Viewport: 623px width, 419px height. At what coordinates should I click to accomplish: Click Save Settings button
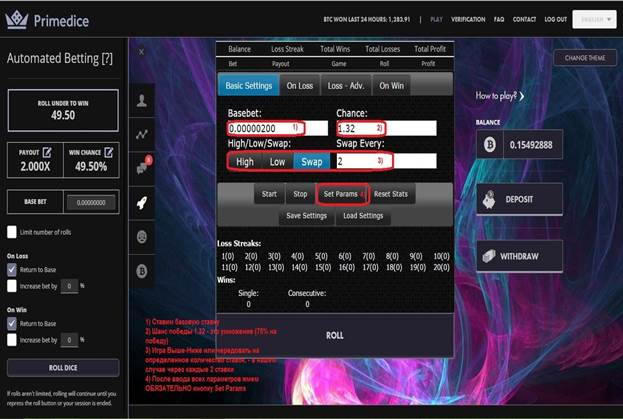[x=306, y=216]
